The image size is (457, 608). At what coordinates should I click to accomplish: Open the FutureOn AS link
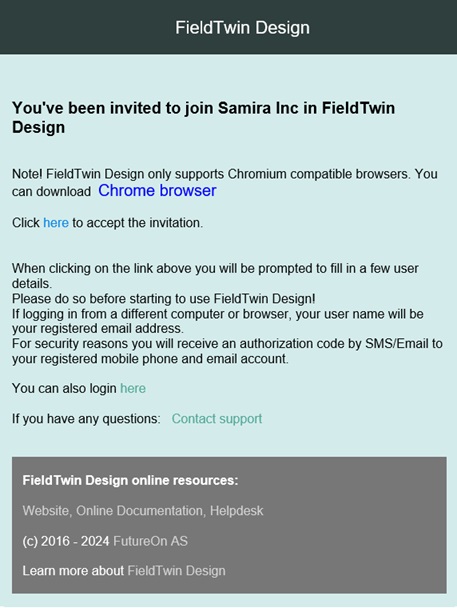(x=150, y=541)
